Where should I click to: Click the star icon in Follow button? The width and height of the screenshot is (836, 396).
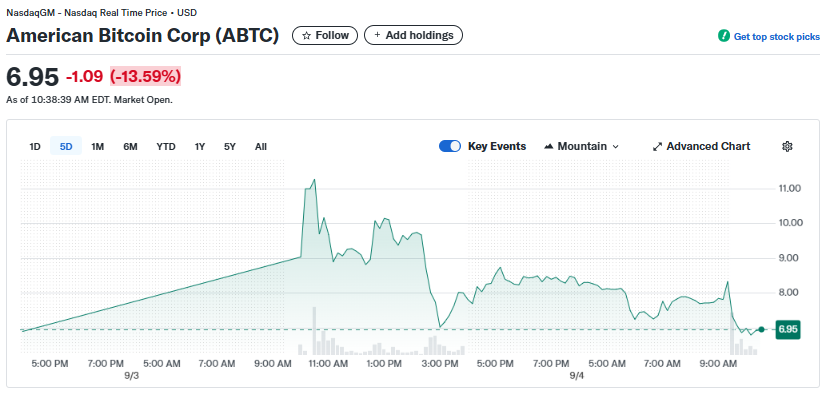click(x=306, y=36)
